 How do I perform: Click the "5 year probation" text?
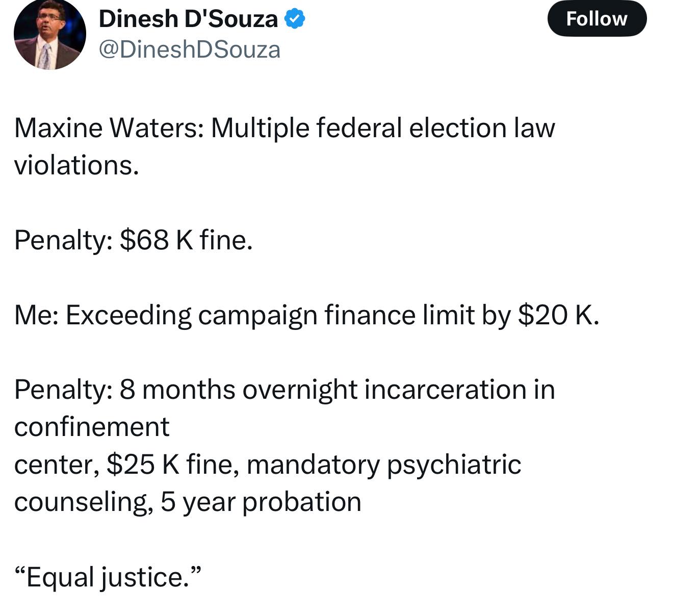tap(261, 502)
